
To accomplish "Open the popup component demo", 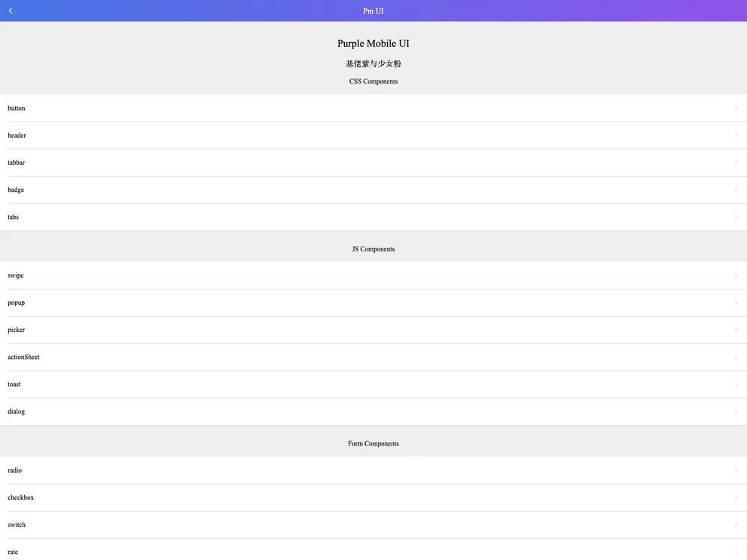I will [17, 303].
